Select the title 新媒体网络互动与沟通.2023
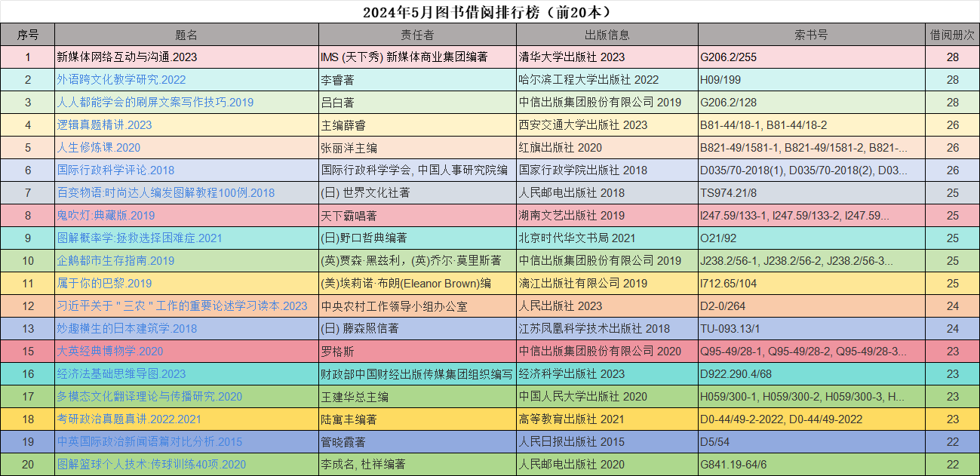The height and width of the screenshot is (476, 980). coord(127,57)
